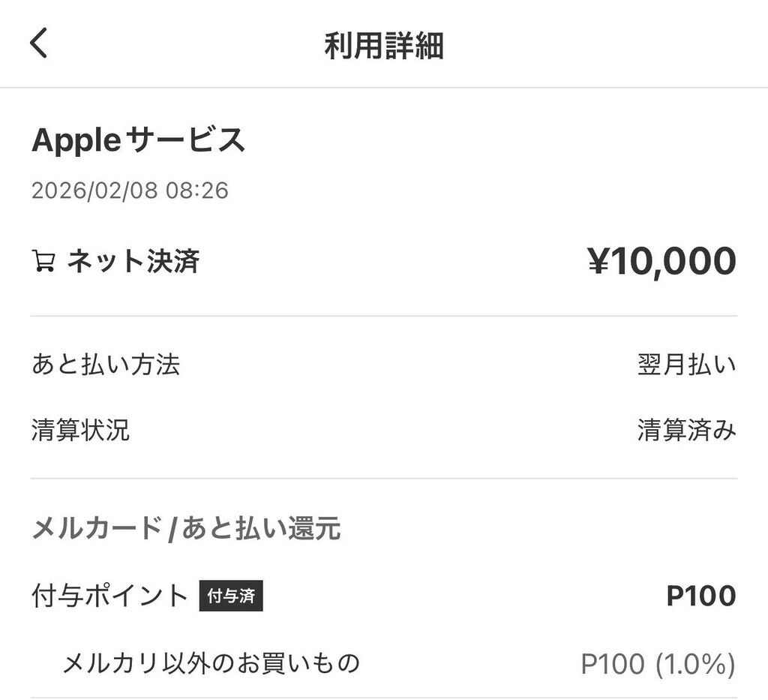Image resolution: width=768 pixels, height=700 pixels.
Task: Tap the Appleサービス merchant name
Action: 139,140
